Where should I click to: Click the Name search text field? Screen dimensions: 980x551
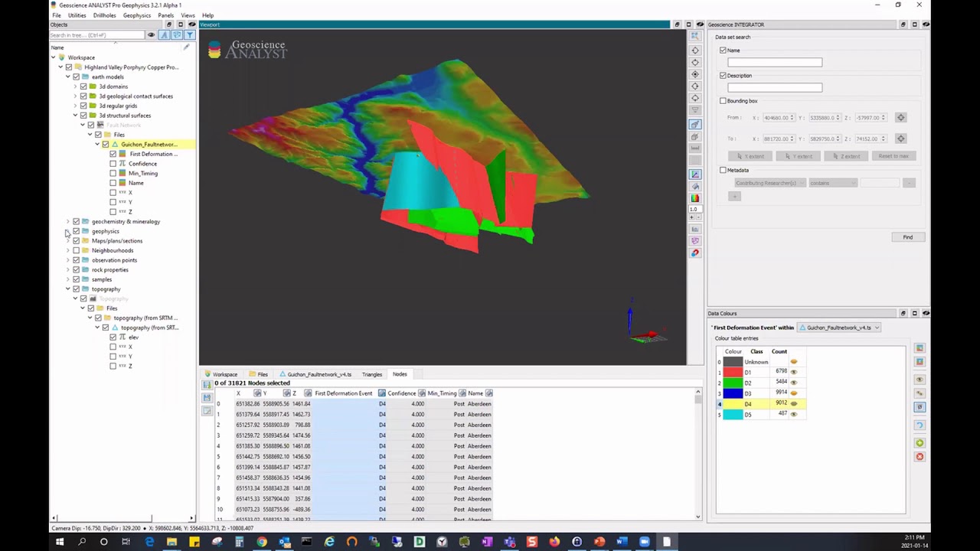[775, 63]
